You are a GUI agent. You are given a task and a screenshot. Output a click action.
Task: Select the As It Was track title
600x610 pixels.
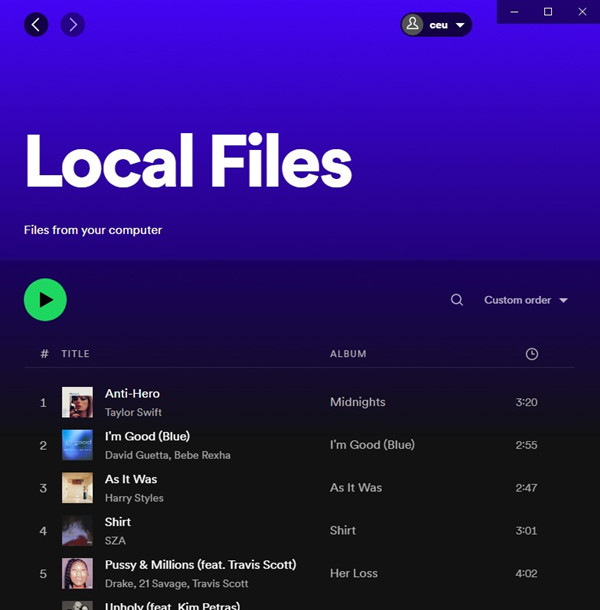131,479
